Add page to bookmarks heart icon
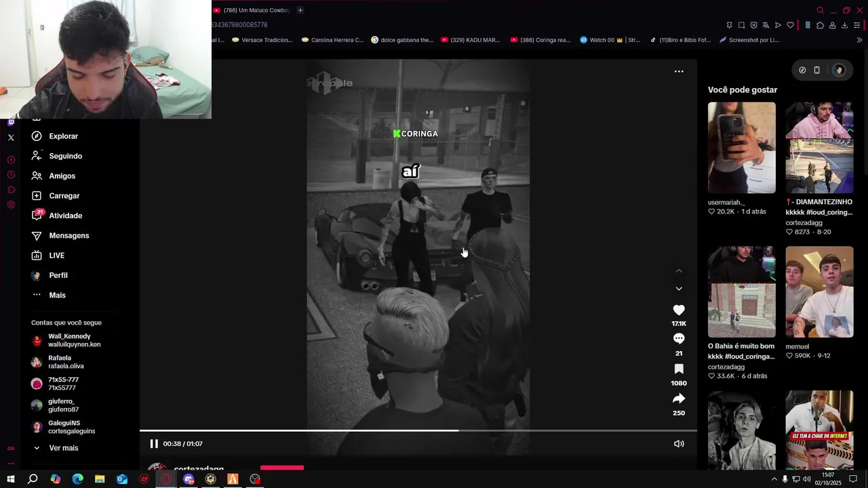Image resolution: width=868 pixels, height=488 pixels. coord(790,25)
